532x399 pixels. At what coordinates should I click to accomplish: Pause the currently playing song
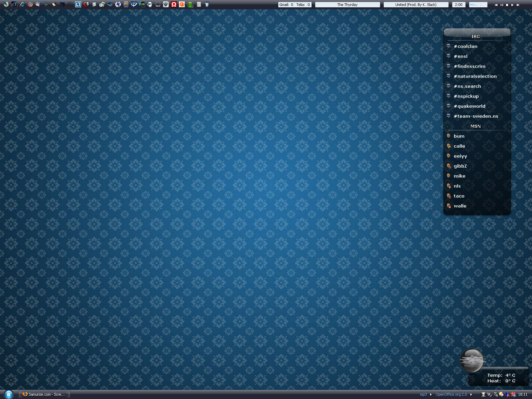(502, 5)
